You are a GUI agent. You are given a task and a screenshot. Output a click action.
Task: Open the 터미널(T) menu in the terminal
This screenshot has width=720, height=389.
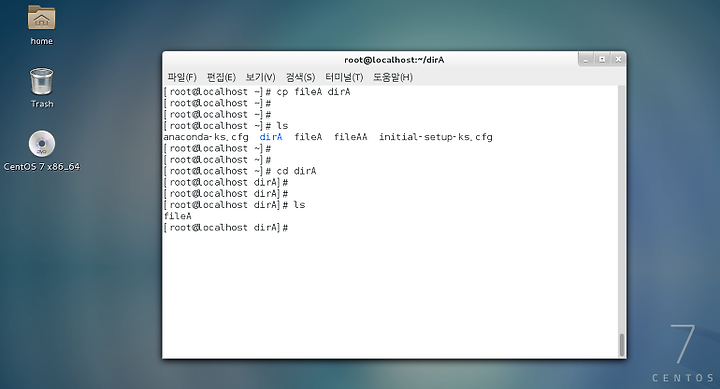[x=344, y=77]
